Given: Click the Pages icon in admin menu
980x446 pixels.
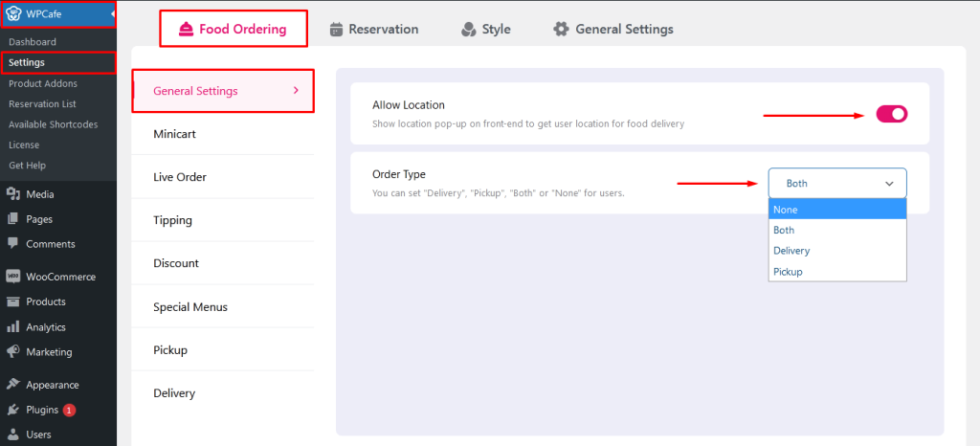Looking at the screenshot, I should pos(13,219).
